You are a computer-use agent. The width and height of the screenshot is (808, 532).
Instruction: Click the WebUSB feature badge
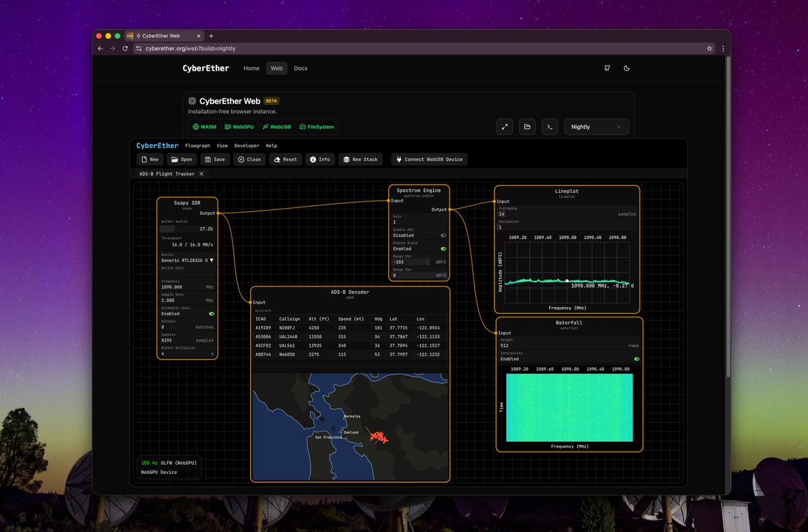[277, 127]
